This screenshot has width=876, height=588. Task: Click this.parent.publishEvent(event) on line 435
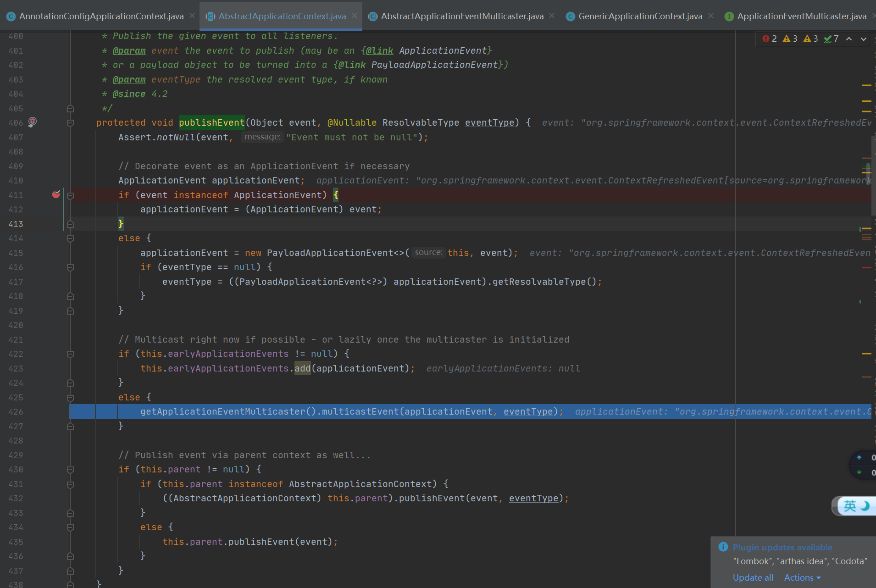coord(250,542)
